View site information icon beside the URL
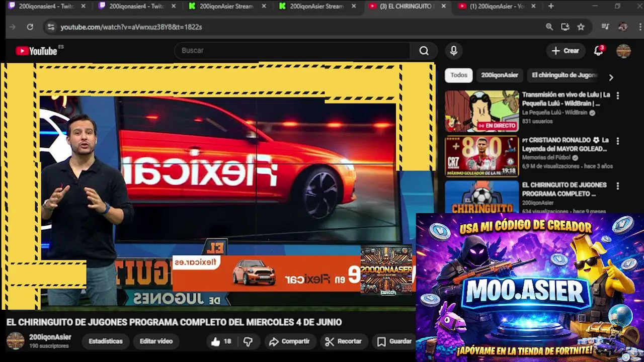 click(50, 27)
